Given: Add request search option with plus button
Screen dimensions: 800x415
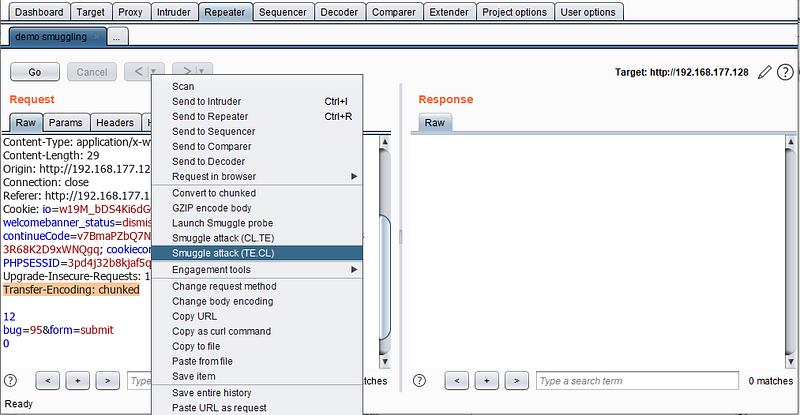Looking at the screenshot, I should [x=78, y=380].
